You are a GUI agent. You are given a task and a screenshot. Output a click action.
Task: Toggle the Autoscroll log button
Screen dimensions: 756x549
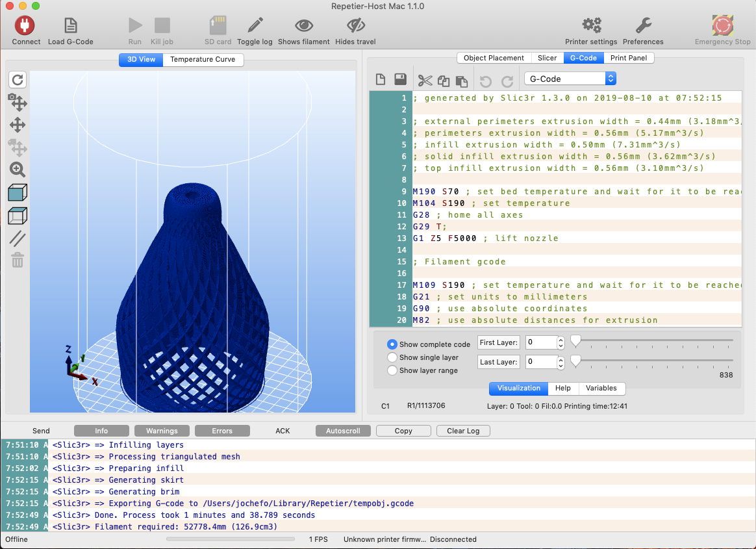tap(343, 431)
